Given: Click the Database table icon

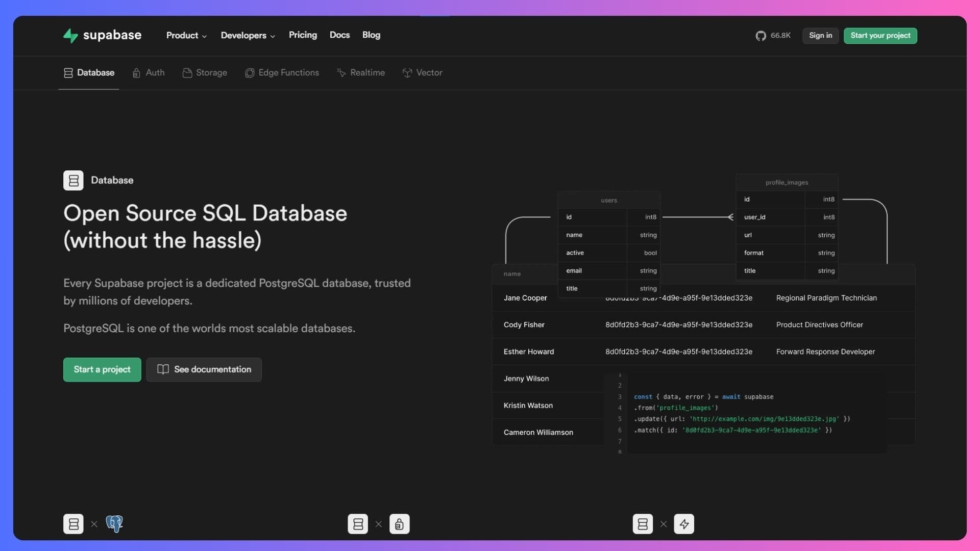Looking at the screenshot, I should point(72,180).
